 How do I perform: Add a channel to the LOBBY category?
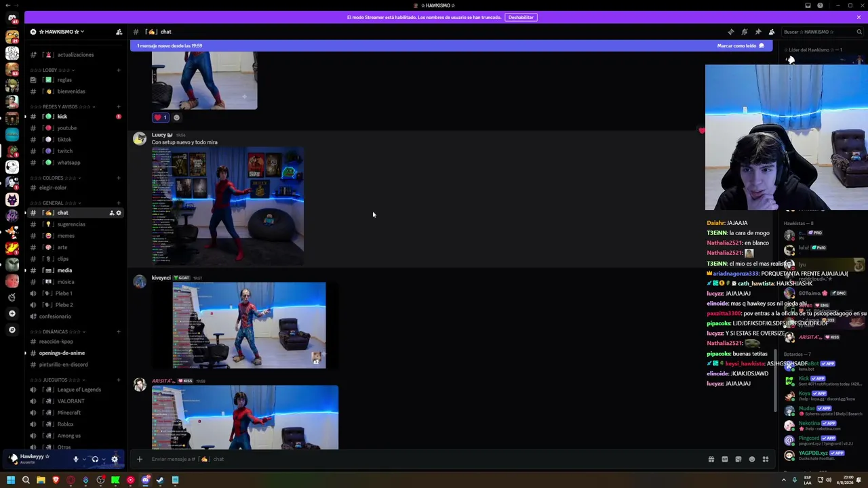[x=119, y=70]
